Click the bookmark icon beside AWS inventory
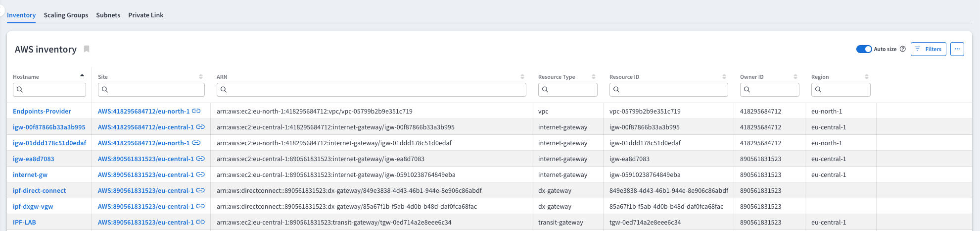This screenshot has height=231, width=980. coord(87,49)
